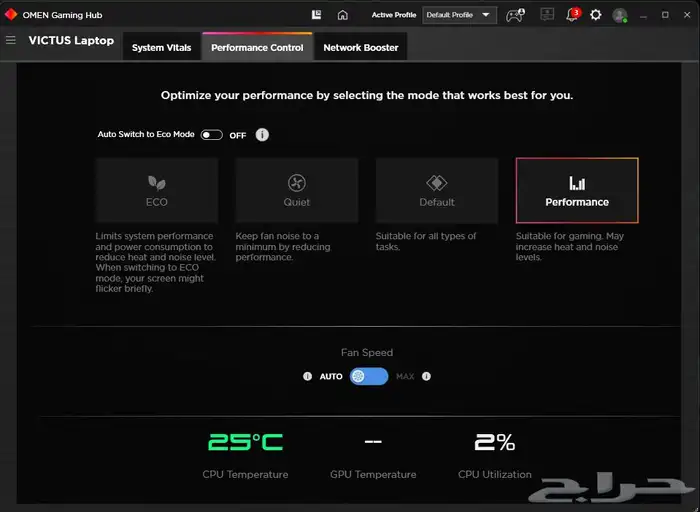This screenshot has height=512, width=700.
Task: Open the notifications bell icon
Action: (x=572, y=15)
